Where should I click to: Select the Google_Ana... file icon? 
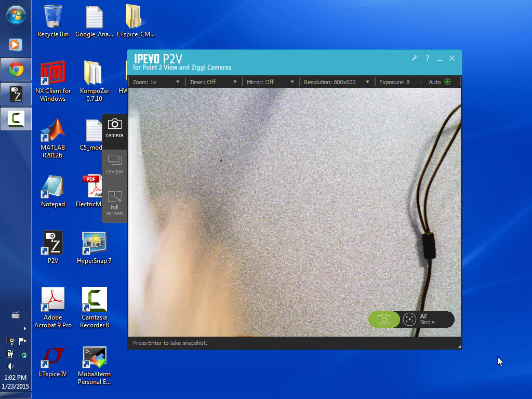click(95, 21)
